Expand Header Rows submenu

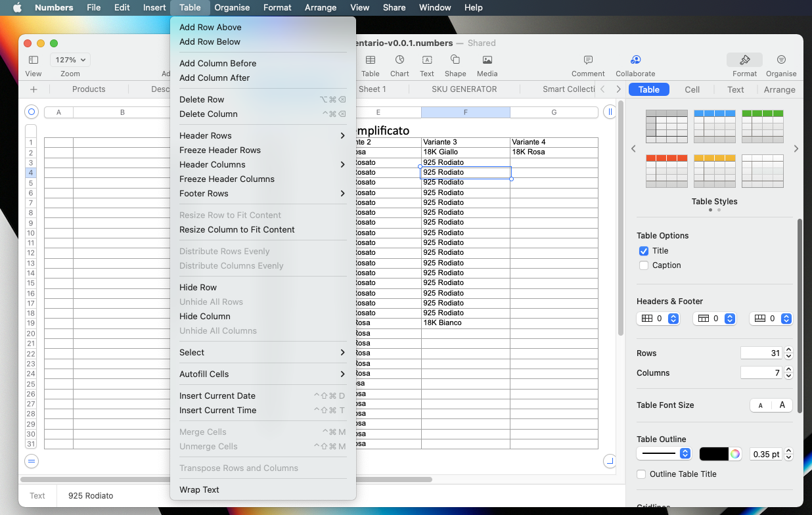point(263,136)
